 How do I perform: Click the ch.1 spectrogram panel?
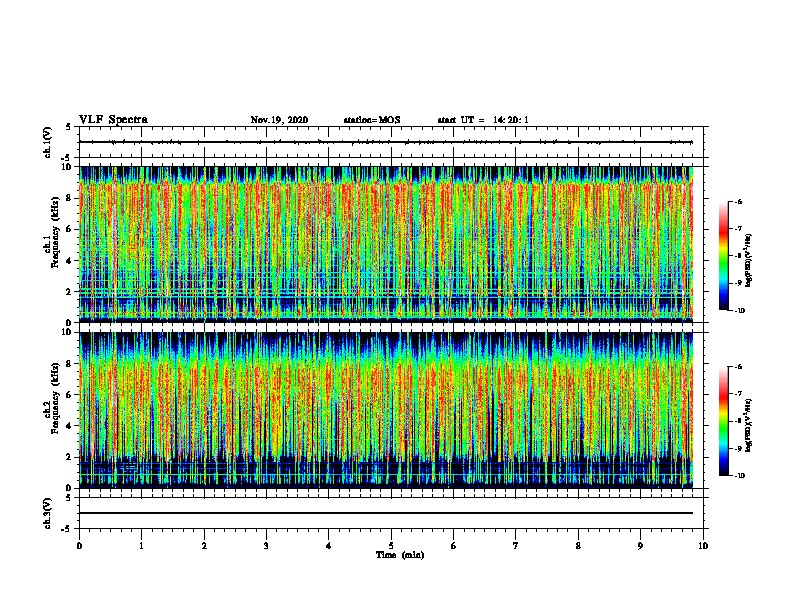pos(386,244)
